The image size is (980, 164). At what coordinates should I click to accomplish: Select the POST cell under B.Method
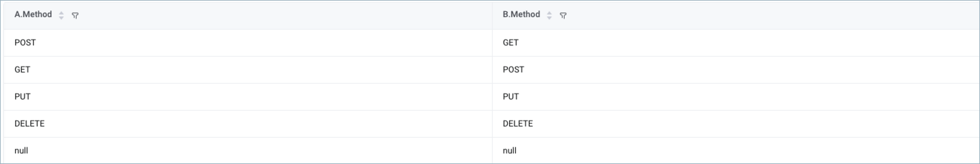tap(736, 70)
